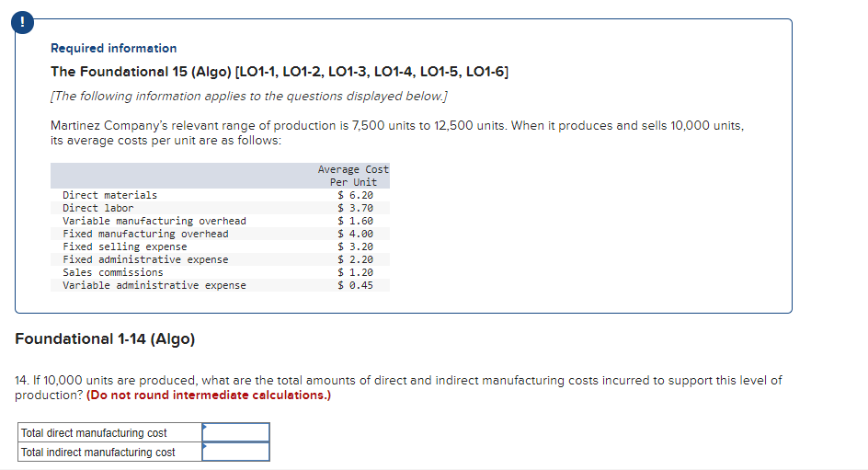Click the $ 1.20 cost value
Image resolution: width=868 pixels, height=470 pixels.
(356, 272)
